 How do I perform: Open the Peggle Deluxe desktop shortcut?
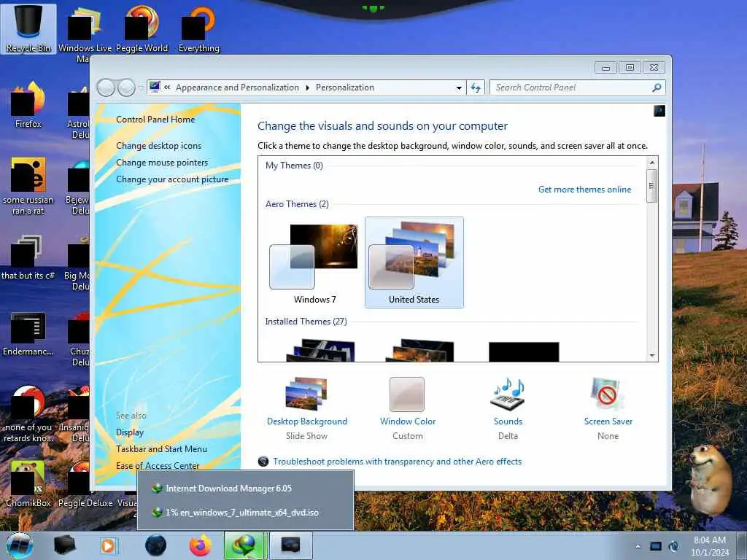pyautogui.click(x=85, y=484)
